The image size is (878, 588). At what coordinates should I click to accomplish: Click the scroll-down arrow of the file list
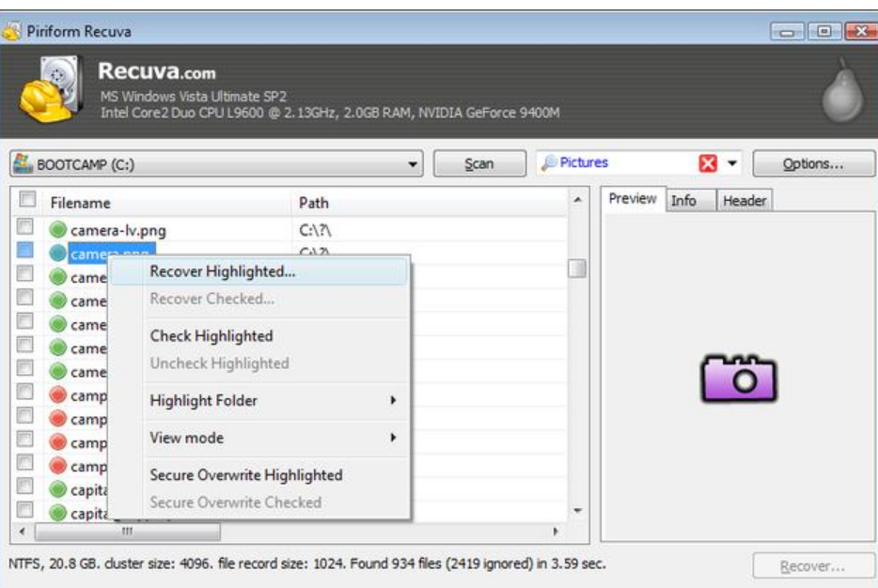(577, 511)
